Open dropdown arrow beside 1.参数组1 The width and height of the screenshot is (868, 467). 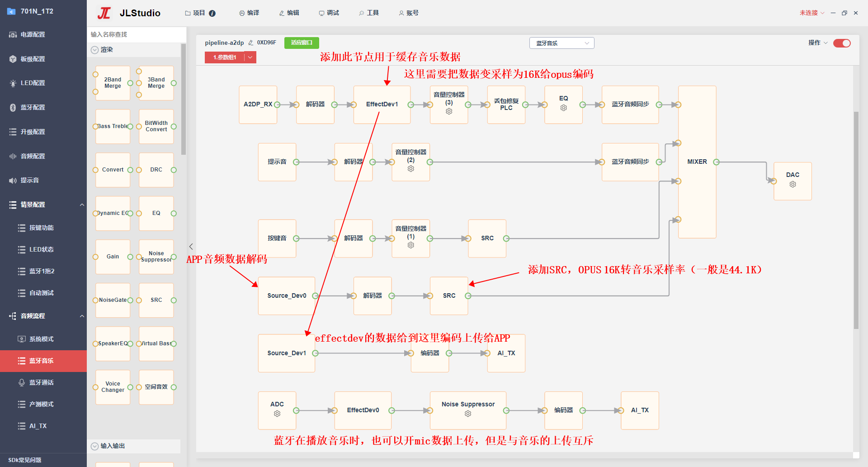[x=250, y=57]
